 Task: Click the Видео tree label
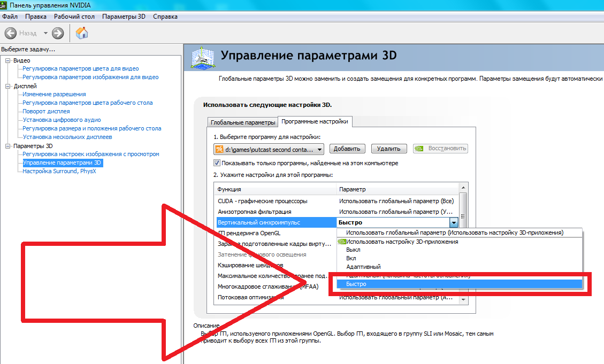click(21, 60)
